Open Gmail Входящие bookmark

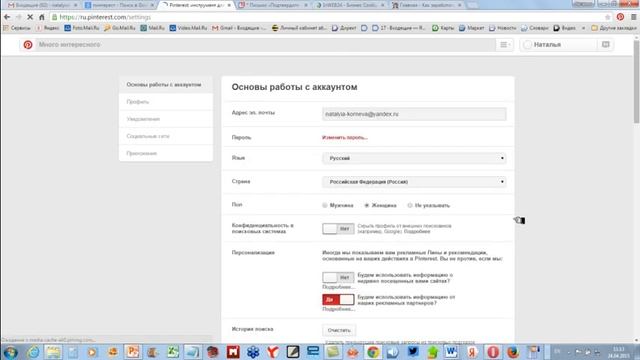[239, 28]
